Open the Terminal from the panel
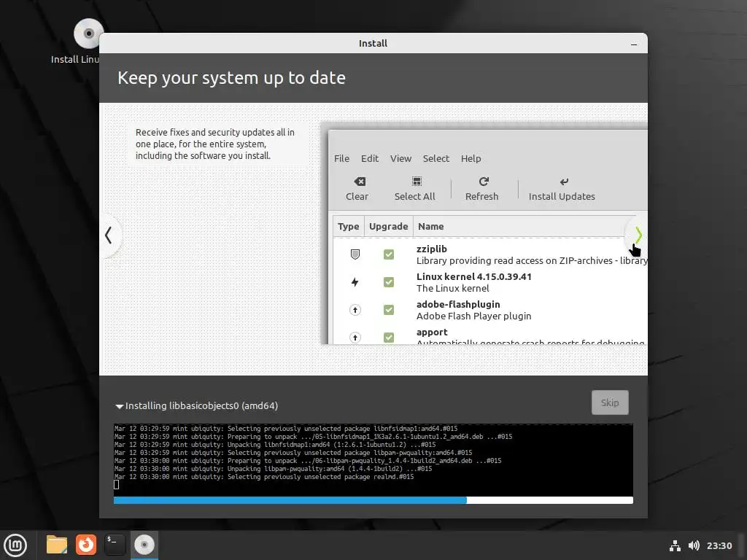747x560 pixels. pos(115,545)
